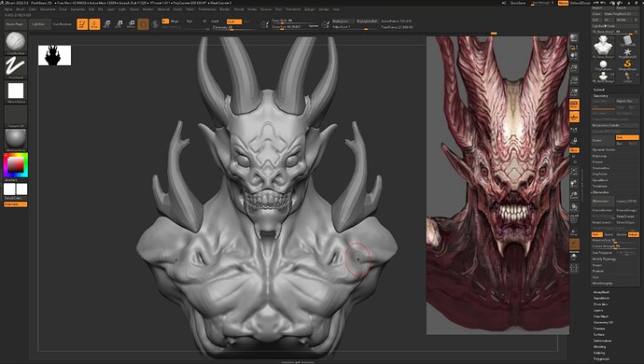Open the Alpha menu
Screen dimensions: 644x364
[8, 9]
